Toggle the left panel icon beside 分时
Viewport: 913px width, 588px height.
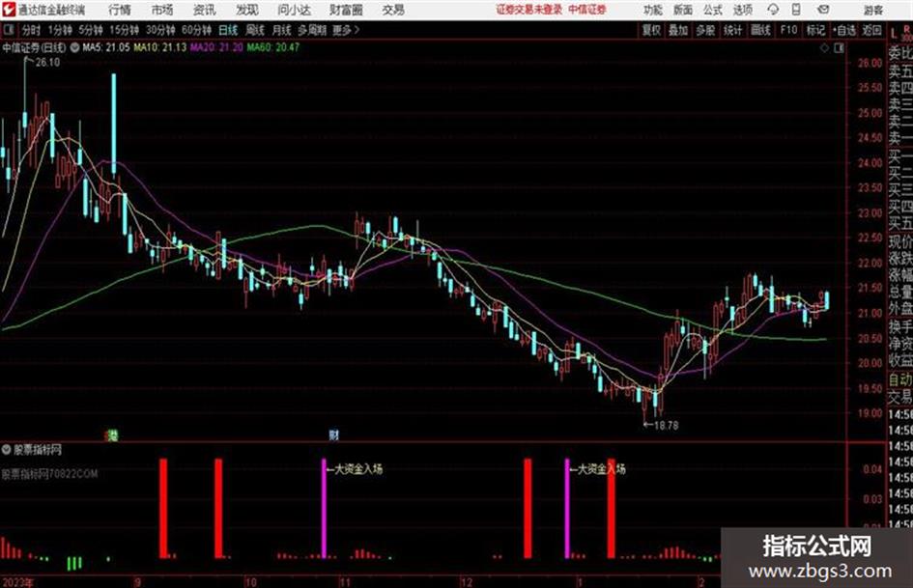tap(8, 30)
